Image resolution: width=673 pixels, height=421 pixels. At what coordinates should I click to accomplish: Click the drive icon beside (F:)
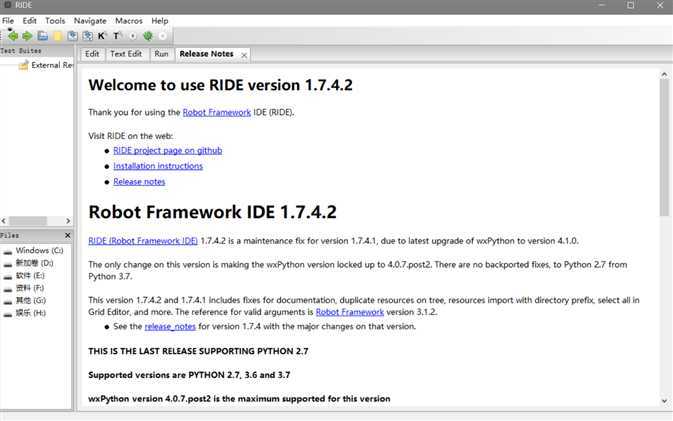(x=8, y=288)
